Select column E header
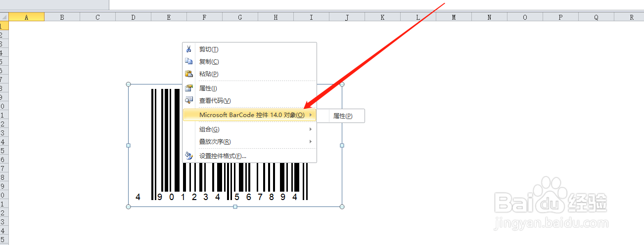 pos(169,17)
